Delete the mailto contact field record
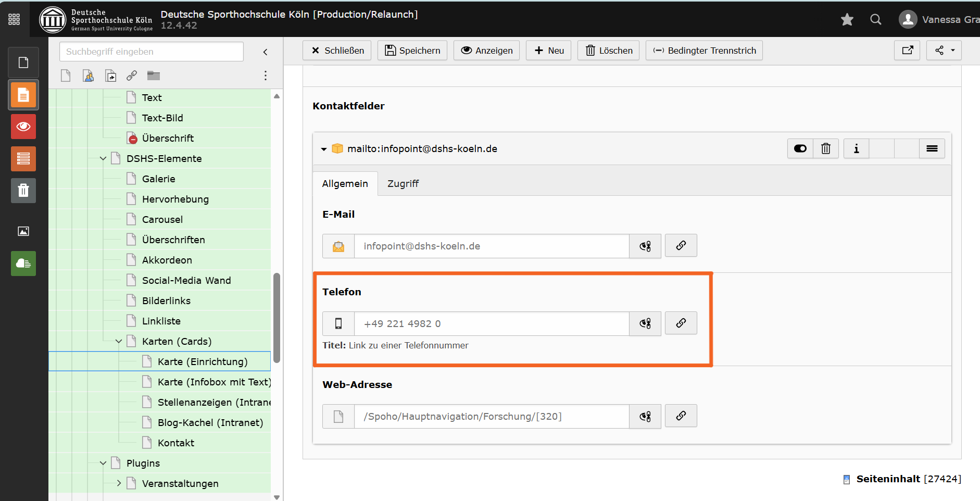Viewport: 980px width, 501px height. [x=826, y=149]
